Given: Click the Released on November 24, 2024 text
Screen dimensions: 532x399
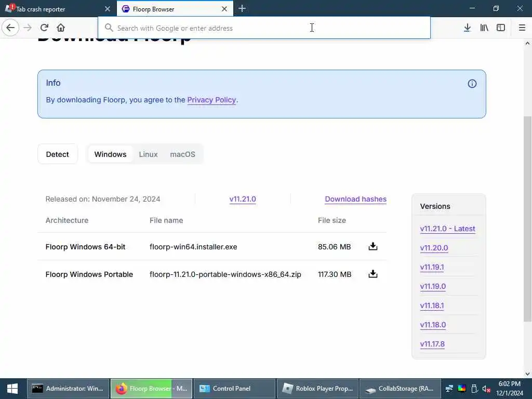Looking at the screenshot, I should pos(103,199).
